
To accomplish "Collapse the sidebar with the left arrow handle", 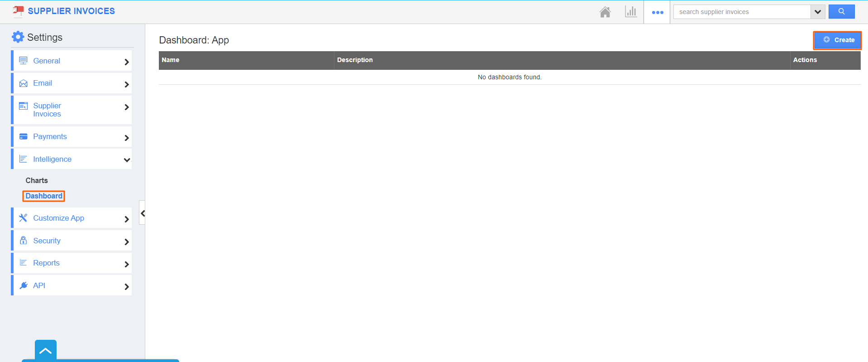I will (143, 213).
